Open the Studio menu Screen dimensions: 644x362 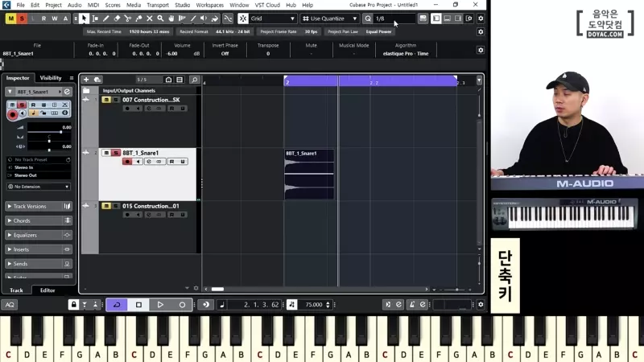[183, 5]
